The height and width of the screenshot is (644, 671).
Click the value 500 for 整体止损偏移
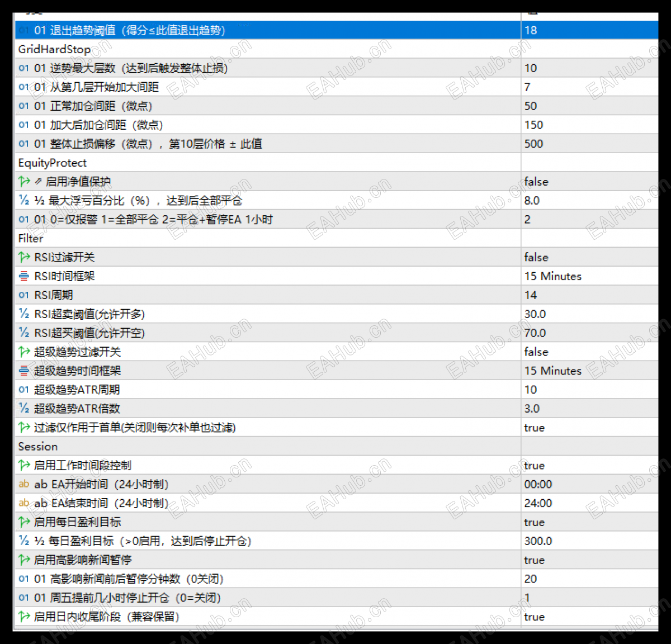[533, 144]
